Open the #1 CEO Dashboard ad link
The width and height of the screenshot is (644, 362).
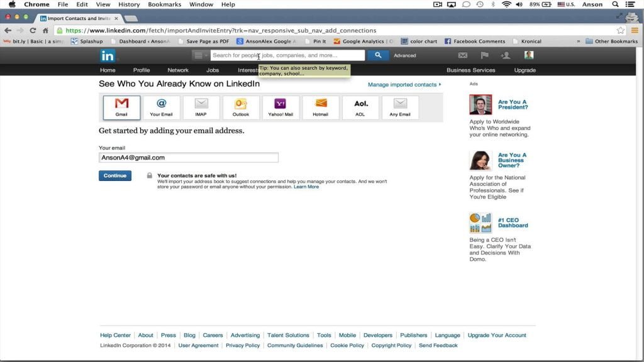[513, 222]
